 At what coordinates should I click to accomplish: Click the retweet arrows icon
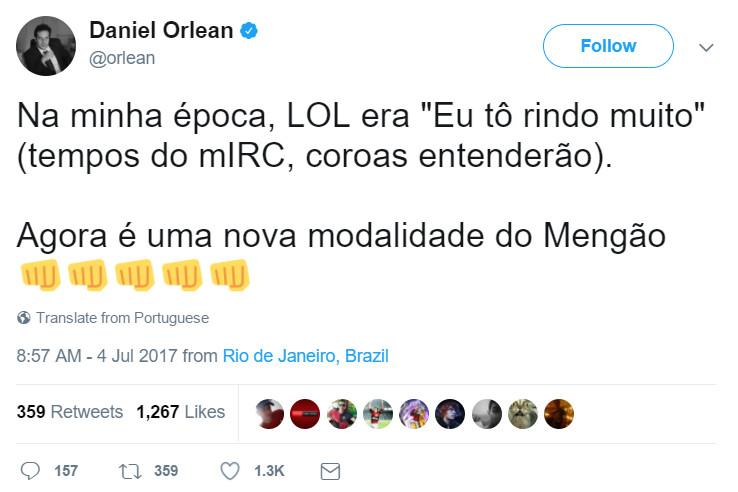pyautogui.click(x=129, y=470)
